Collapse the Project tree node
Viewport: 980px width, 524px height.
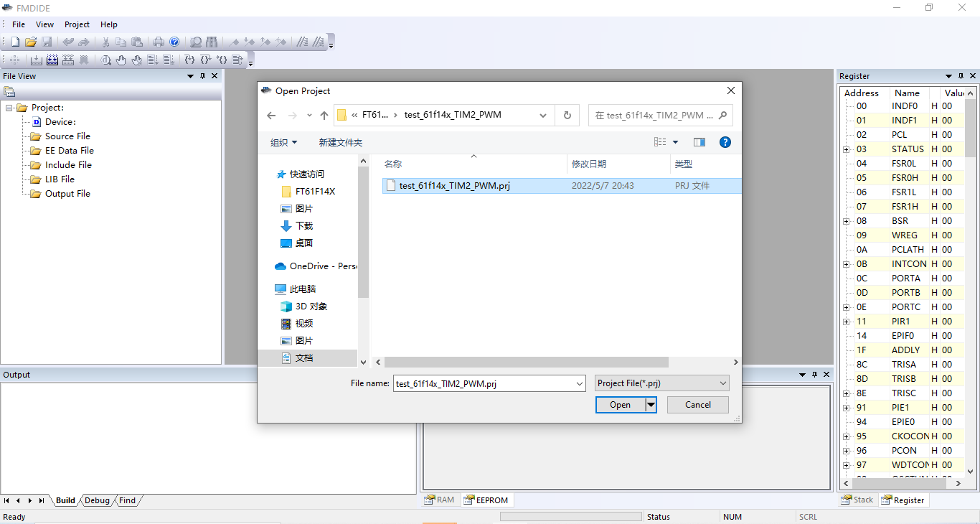click(x=9, y=108)
